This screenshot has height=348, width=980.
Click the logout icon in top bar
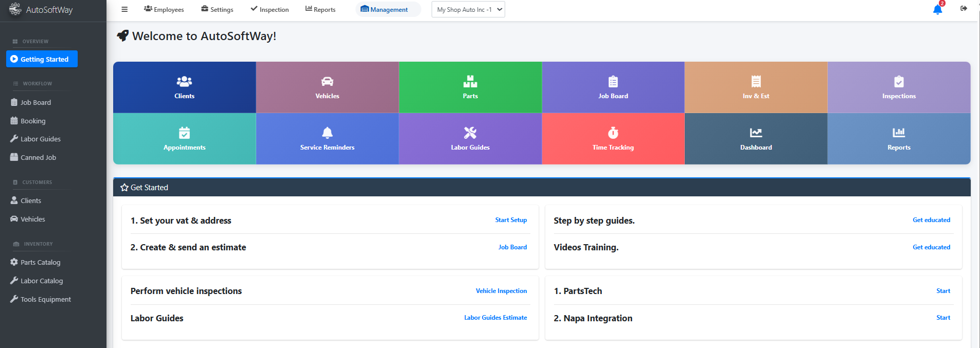tap(964, 9)
